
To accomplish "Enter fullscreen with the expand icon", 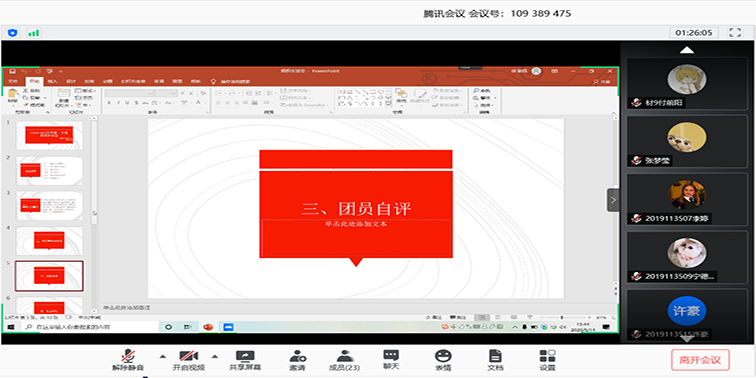I will point(735,33).
